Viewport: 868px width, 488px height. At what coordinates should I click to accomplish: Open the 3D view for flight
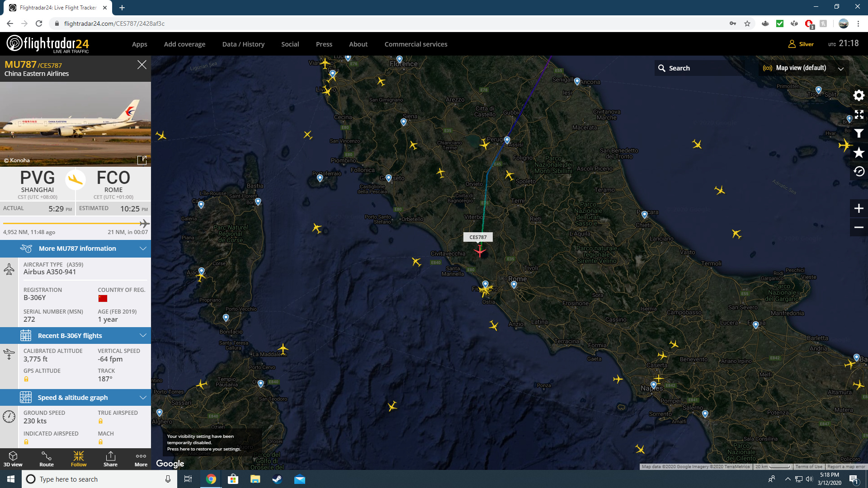point(13,459)
